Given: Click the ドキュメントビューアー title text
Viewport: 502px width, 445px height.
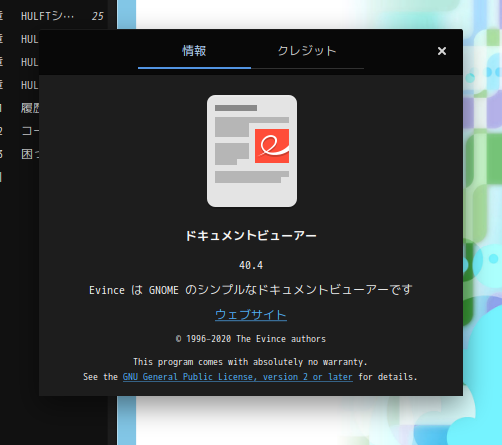Looking at the screenshot, I should click(x=251, y=236).
